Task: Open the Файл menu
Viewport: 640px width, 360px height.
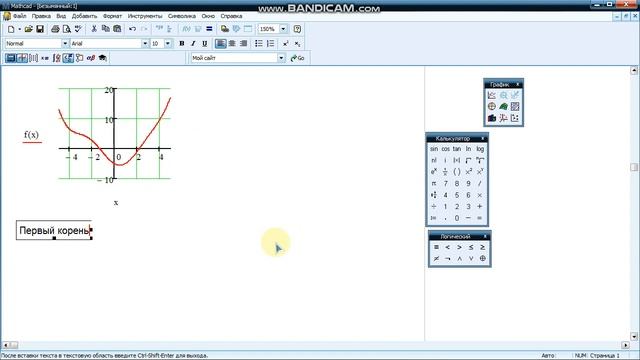Action: [x=20, y=16]
